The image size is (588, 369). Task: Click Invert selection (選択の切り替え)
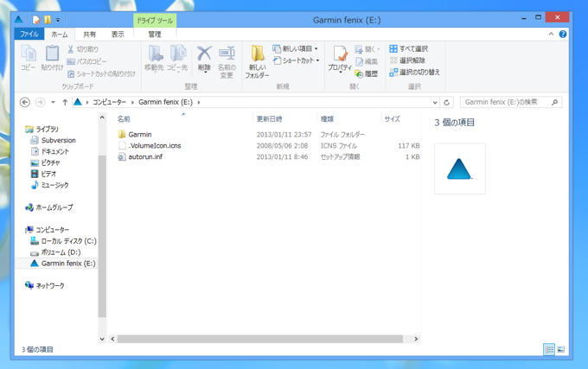coord(415,72)
